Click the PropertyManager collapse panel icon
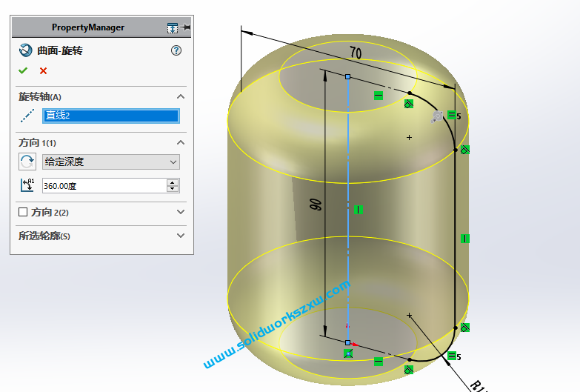 (x=173, y=27)
